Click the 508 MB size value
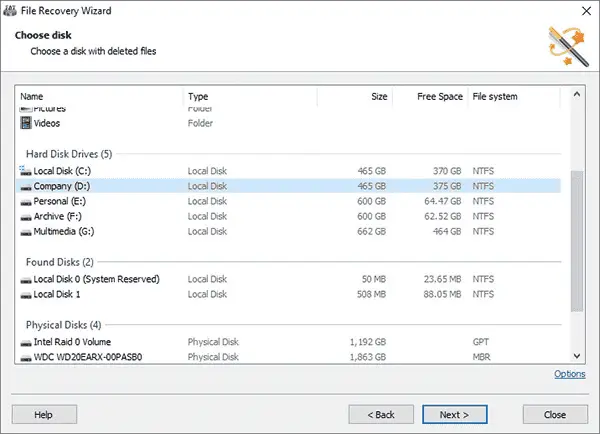The height and width of the screenshot is (434, 600). (x=371, y=294)
